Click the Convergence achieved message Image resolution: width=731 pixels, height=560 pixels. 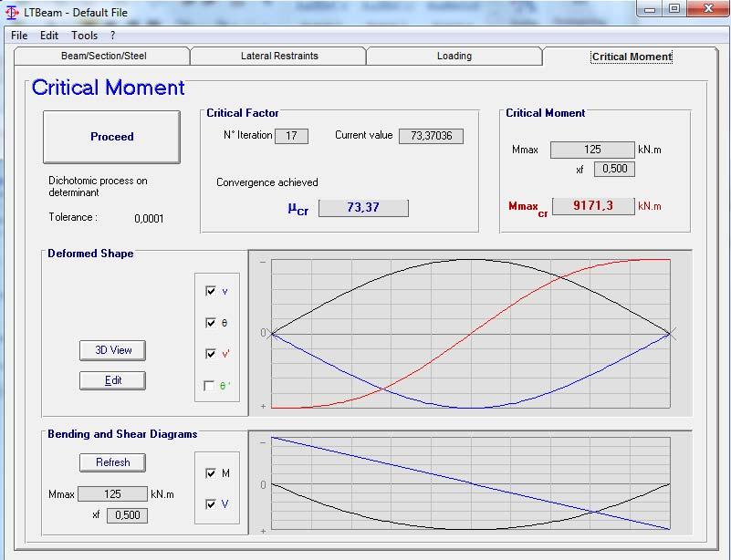(x=267, y=182)
